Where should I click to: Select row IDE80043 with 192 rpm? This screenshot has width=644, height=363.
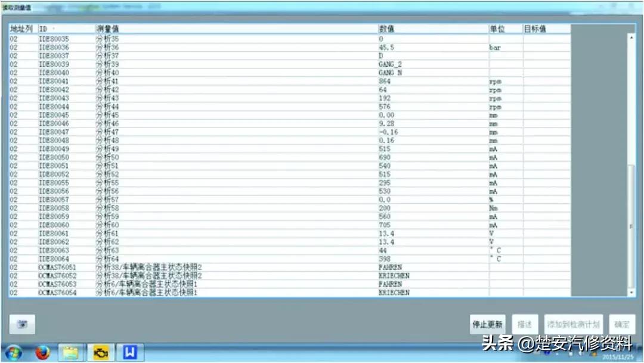tap(290, 98)
